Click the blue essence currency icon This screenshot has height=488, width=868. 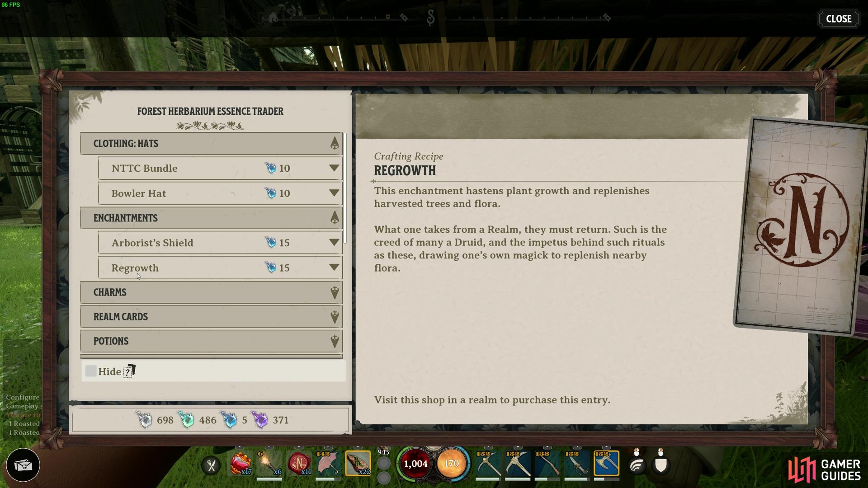[230, 419]
